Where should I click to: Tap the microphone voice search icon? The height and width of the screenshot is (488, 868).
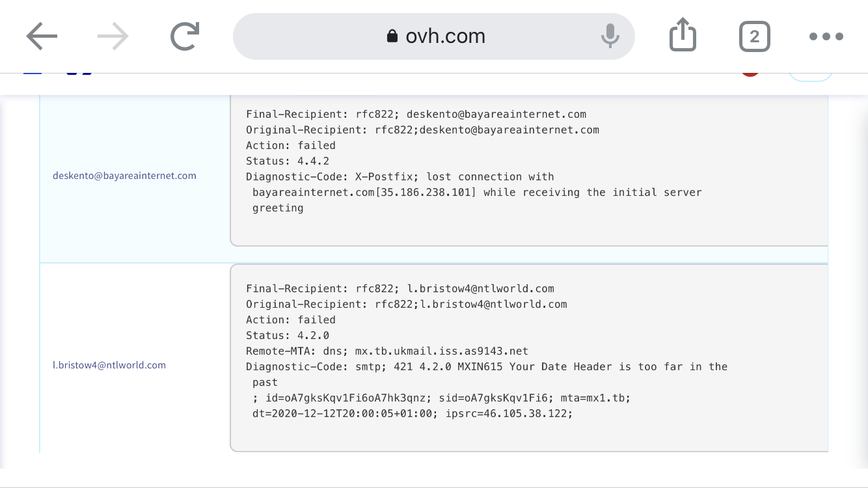tap(610, 36)
